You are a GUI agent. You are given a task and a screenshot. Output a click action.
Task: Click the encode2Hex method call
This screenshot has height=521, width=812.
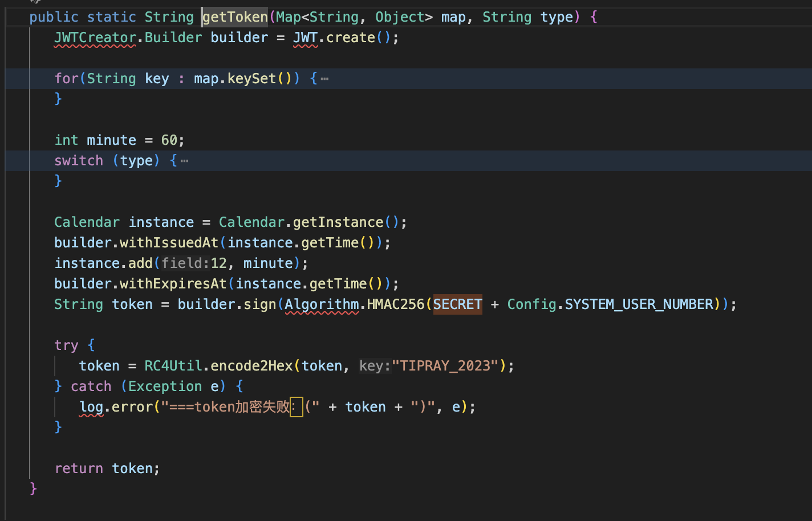pos(251,366)
